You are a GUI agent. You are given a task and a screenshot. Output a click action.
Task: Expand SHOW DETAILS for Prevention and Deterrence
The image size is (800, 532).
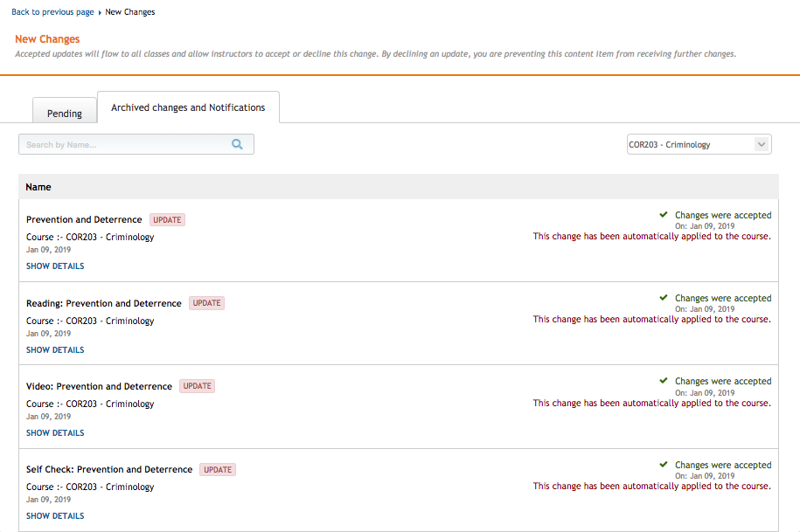[55, 266]
